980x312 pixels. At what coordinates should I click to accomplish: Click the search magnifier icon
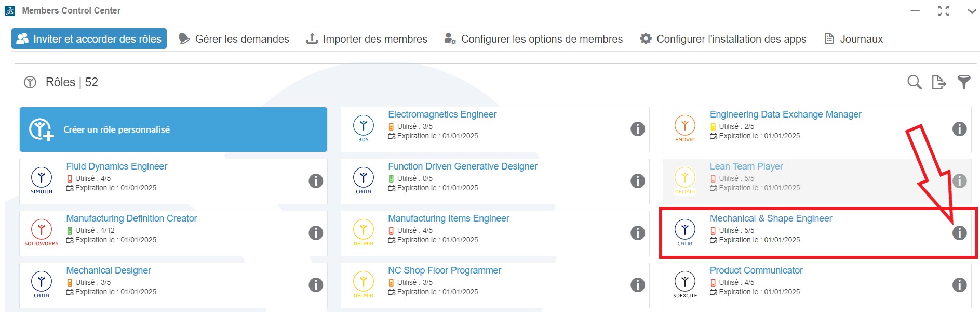click(x=914, y=82)
